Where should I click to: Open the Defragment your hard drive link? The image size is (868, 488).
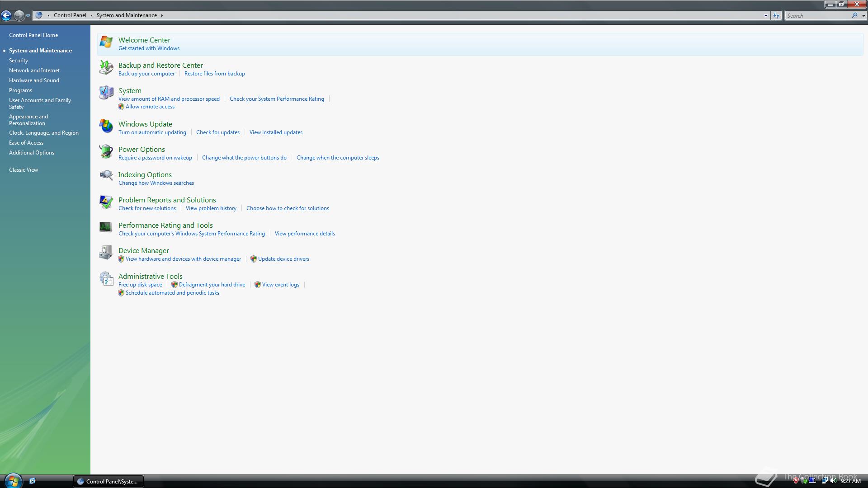click(212, 285)
